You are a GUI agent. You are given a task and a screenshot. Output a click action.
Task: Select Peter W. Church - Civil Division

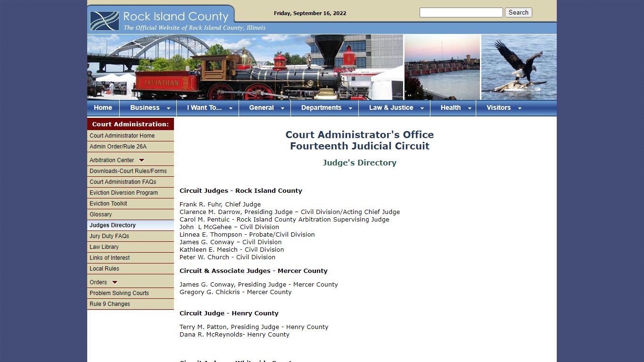click(227, 257)
